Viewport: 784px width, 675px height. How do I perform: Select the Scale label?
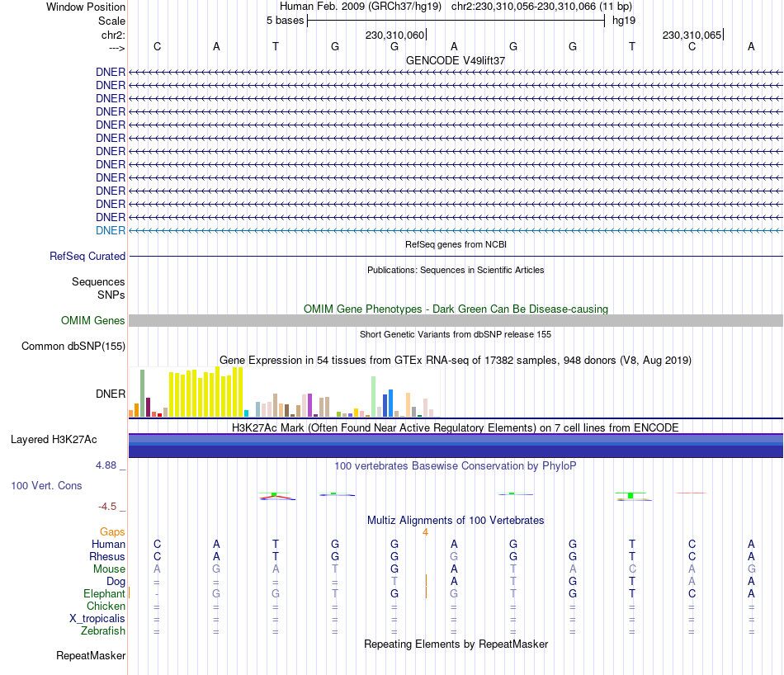tap(111, 21)
